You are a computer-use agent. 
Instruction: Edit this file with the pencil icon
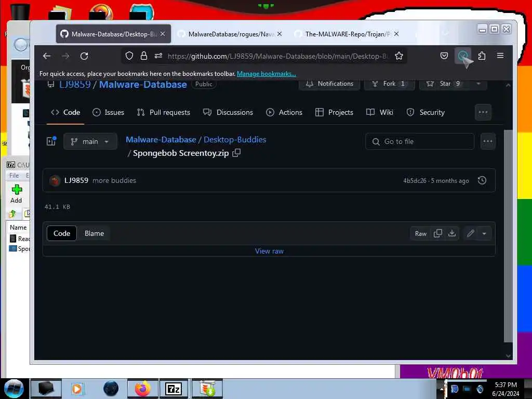tap(471, 233)
